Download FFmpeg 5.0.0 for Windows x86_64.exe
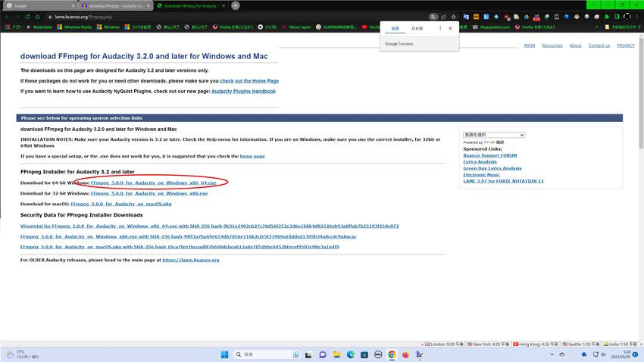The image size is (644, 362). click(x=154, y=183)
